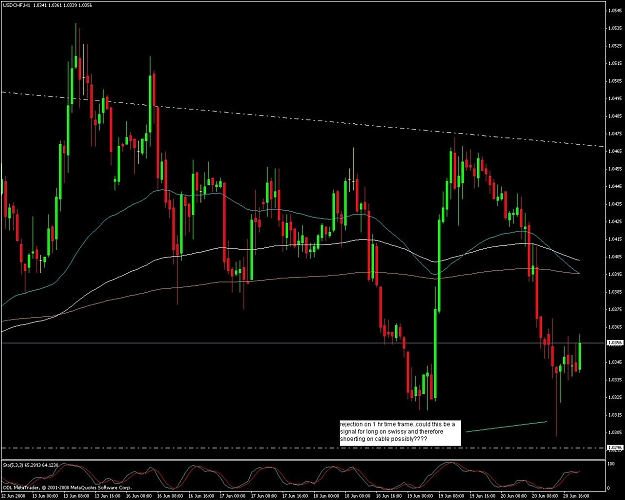Click the 13 Jun 16:00 time label
625x500 pixels.
[108, 496]
